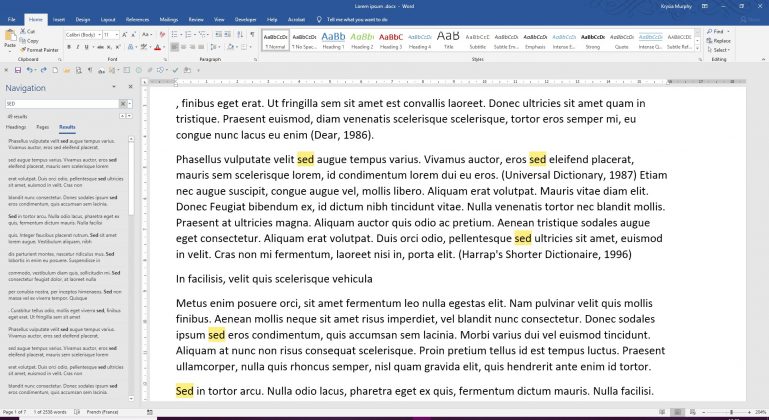Justify the paragraph text
The width and height of the screenshot is (769, 420).
[x=201, y=47]
